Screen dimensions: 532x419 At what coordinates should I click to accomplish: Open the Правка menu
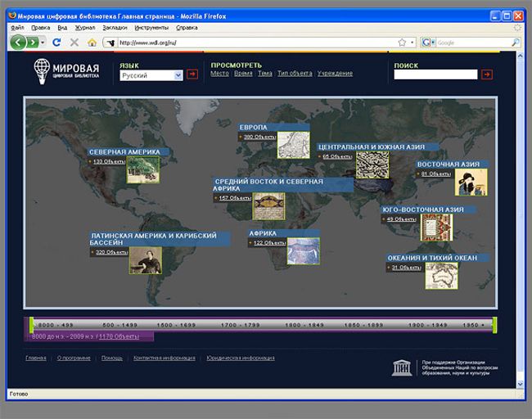point(41,28)
